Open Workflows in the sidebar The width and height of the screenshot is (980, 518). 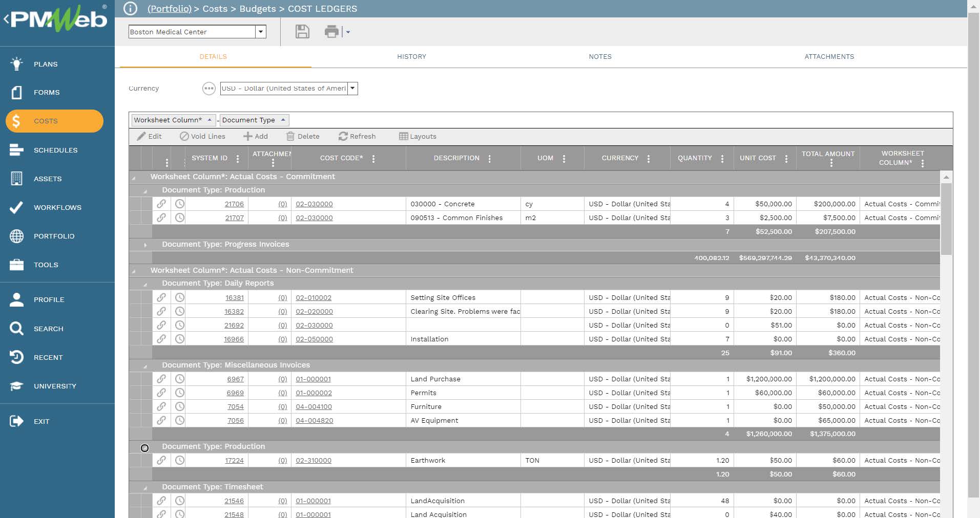point(57,207)
